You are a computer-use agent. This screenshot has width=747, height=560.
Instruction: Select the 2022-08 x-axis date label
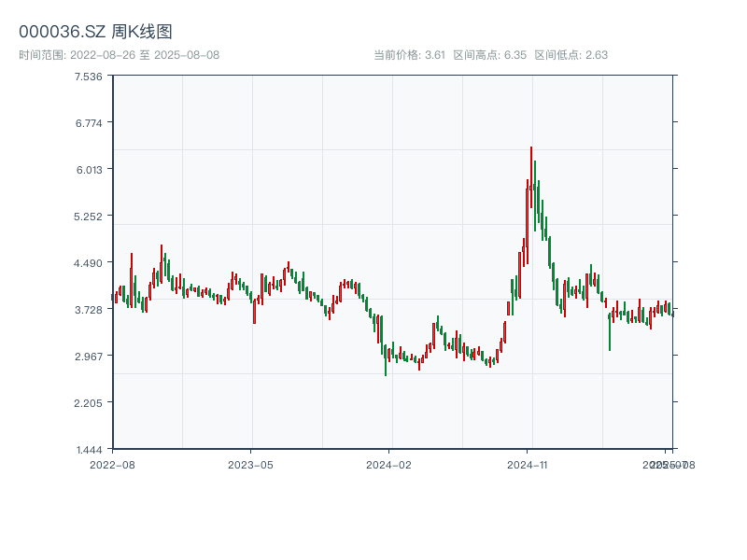click(112, 464)
